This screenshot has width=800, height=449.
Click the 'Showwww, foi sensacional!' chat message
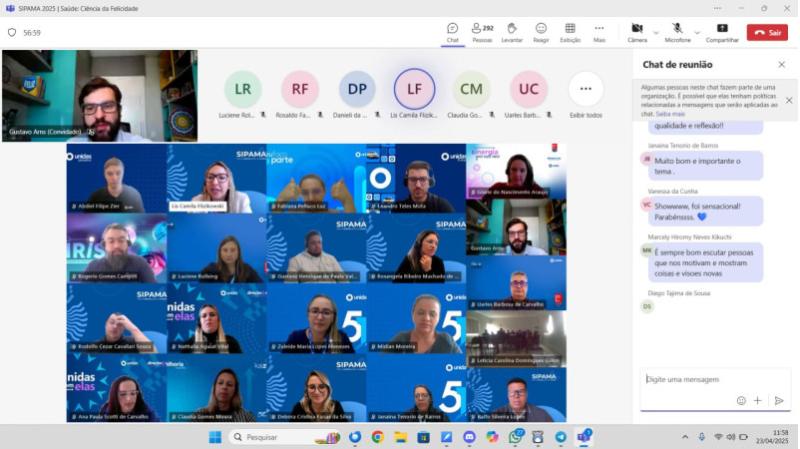coord(706,211)
